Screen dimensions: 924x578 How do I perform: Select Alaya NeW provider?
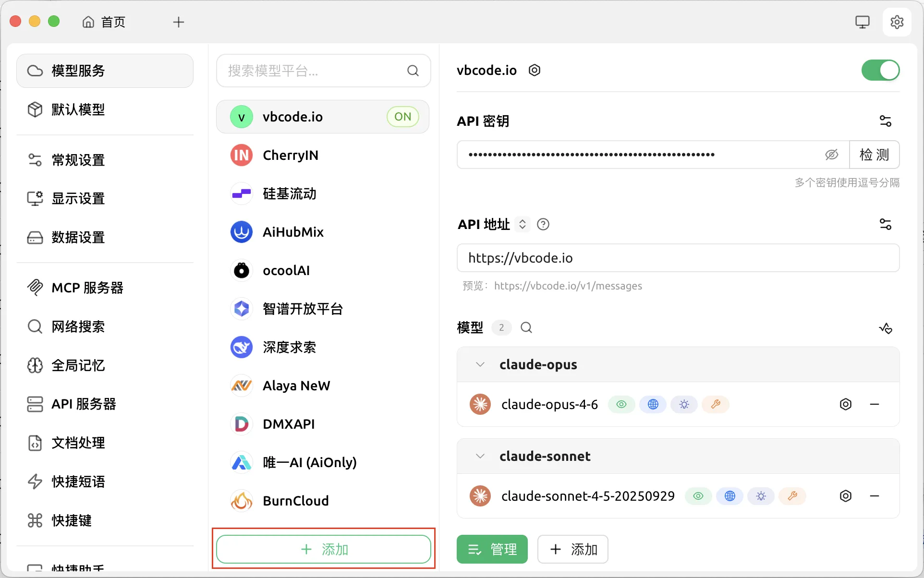click(323, 385)
